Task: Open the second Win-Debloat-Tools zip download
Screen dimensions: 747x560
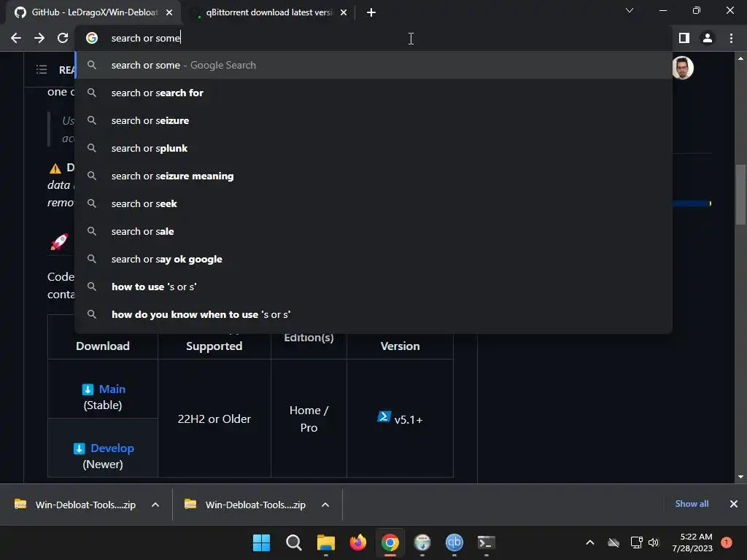Action: (245, 505)
